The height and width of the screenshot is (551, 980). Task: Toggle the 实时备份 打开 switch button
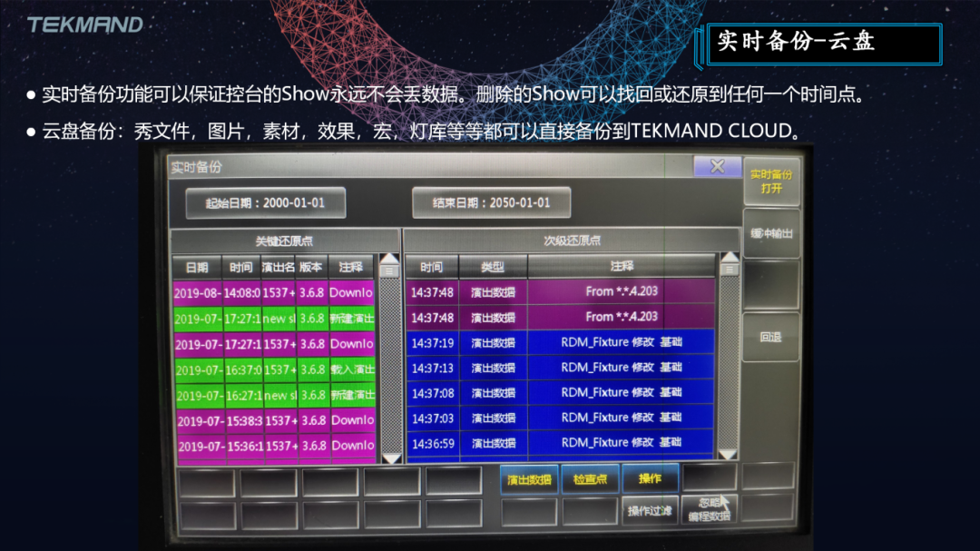[770, 182]
